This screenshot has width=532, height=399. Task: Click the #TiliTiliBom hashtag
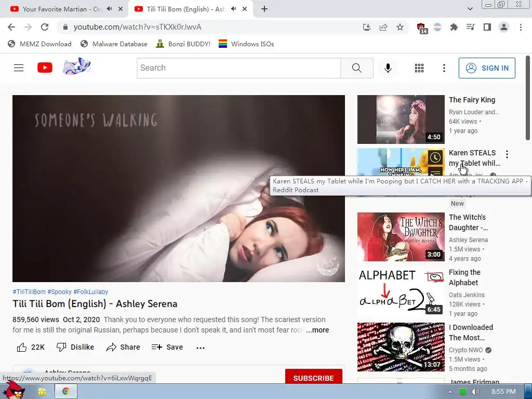click(29, 292)
